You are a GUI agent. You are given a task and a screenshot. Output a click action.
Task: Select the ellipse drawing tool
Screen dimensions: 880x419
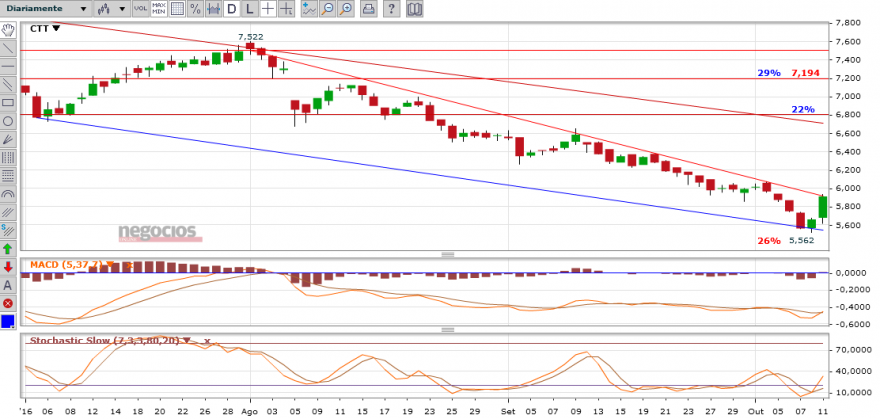(x=8, y=121)
